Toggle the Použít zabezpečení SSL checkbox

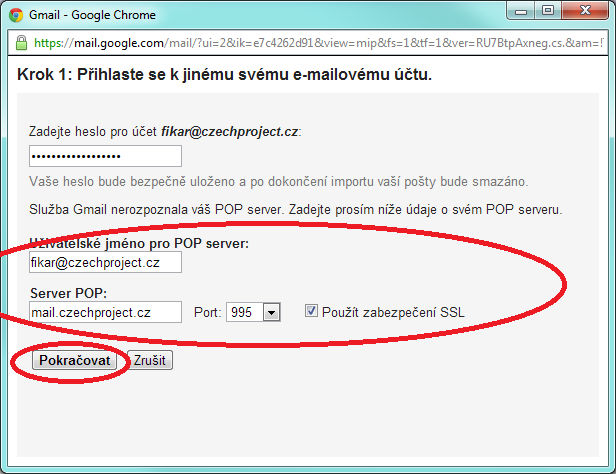[311, 311]
